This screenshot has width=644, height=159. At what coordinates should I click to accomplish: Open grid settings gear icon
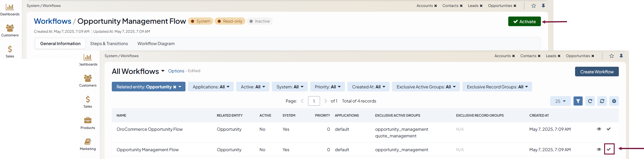pyautogui.click(x=614, y=101)
